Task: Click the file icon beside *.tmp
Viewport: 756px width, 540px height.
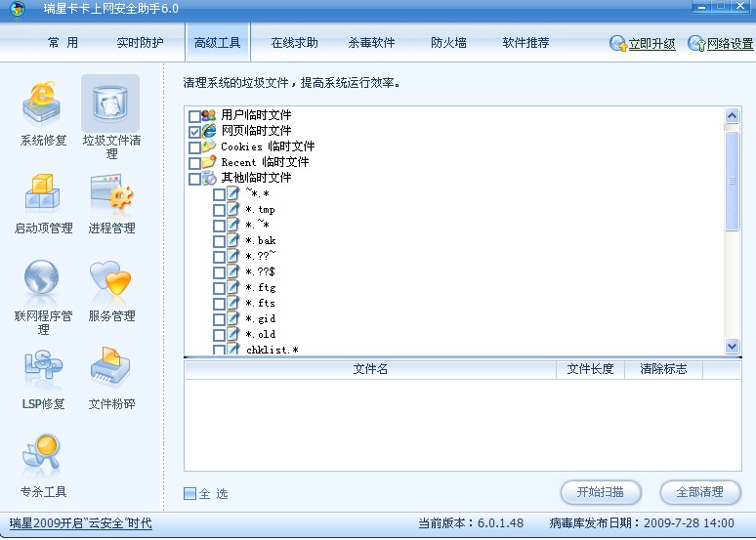Action: click(x=232, y=209)
